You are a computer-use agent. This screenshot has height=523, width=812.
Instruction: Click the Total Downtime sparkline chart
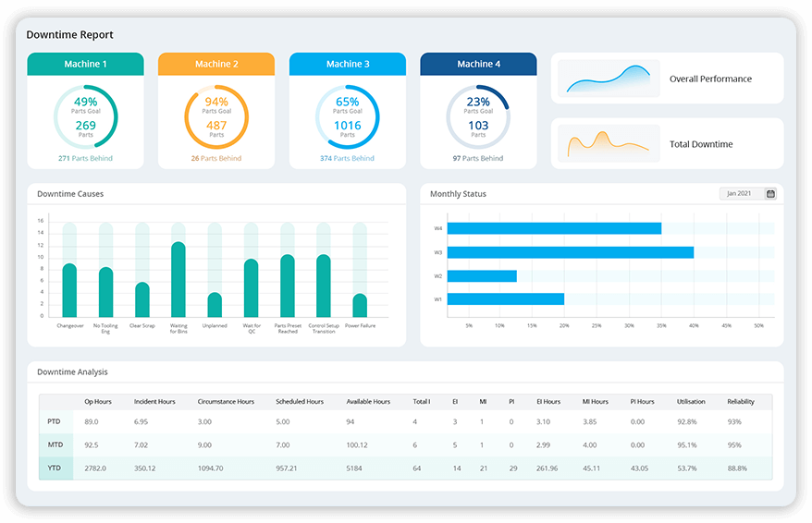coord(608,144)
